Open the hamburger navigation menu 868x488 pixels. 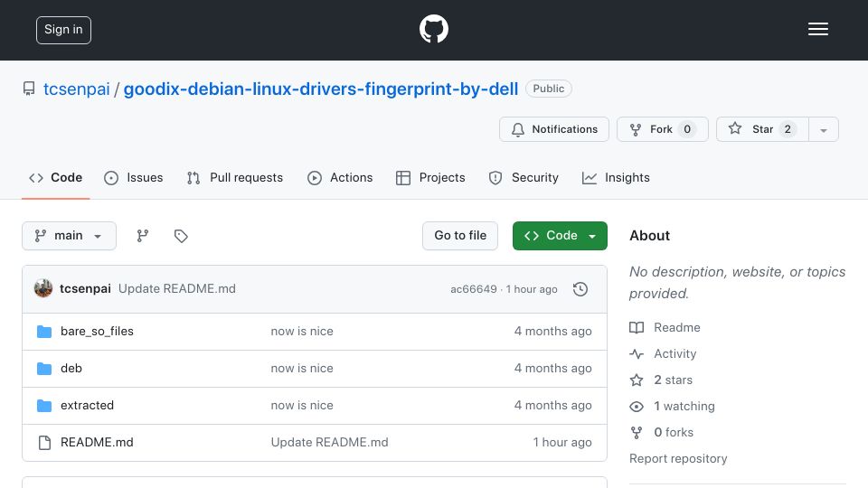coord(817,29)
